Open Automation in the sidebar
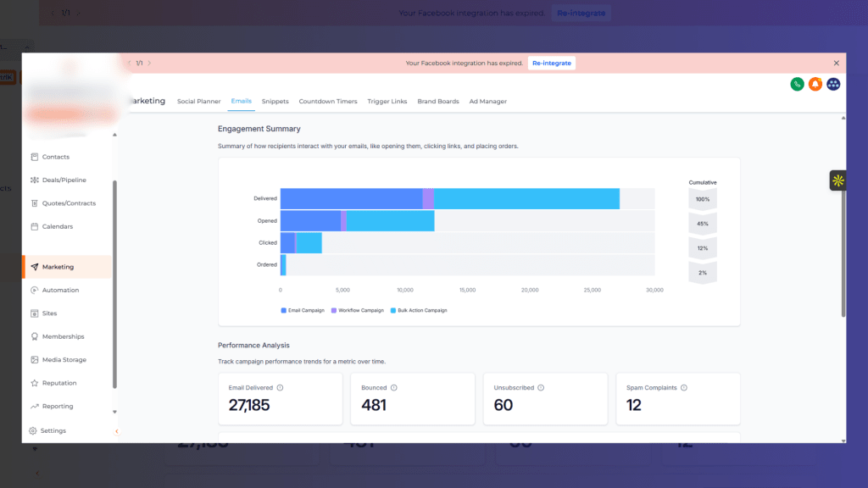This screenshot has width=868, height=488. click(60, 291)
